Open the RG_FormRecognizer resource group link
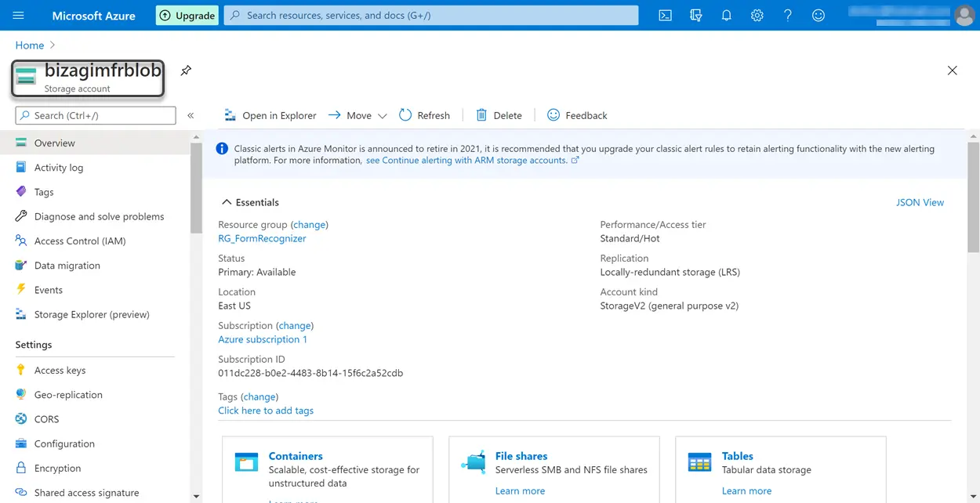This screenshot has width=980, height=503. click(x=262, y=238)
